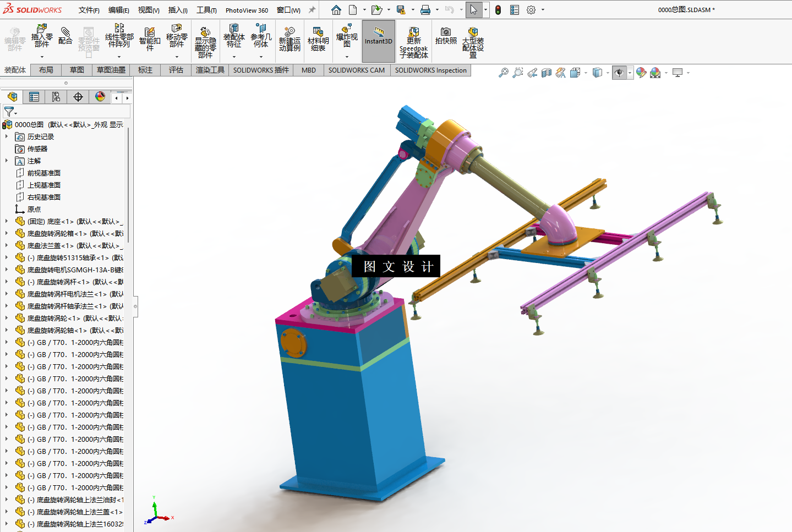
Task: Click New Motion Study (新建运动算例)
Action: click(x=290, y=39)
